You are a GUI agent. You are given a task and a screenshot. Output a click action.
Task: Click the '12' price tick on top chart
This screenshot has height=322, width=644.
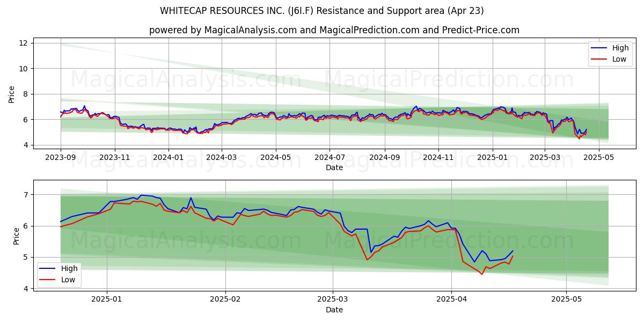[25, 43]
